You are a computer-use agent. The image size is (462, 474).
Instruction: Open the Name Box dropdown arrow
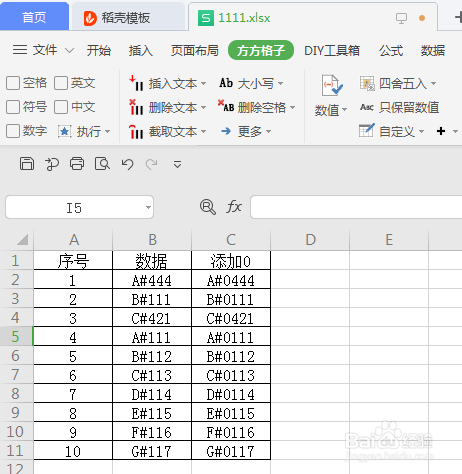[148, 207]
